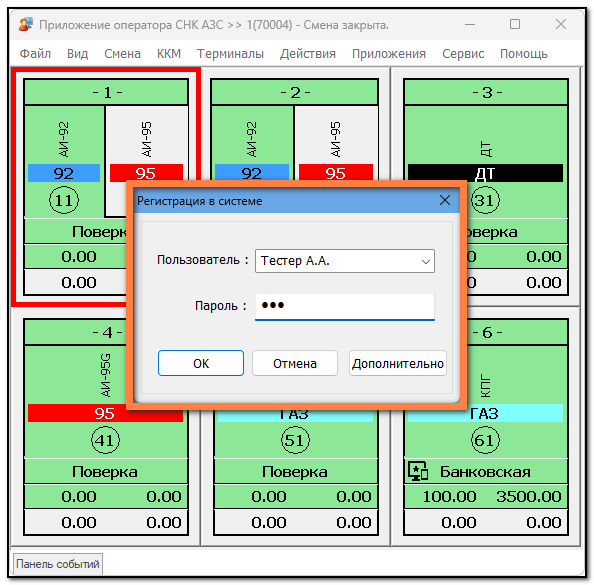594x585 pixels.
Task: Click the cyan ГАЗ swatch on pump 6
Action: [485, 414]
